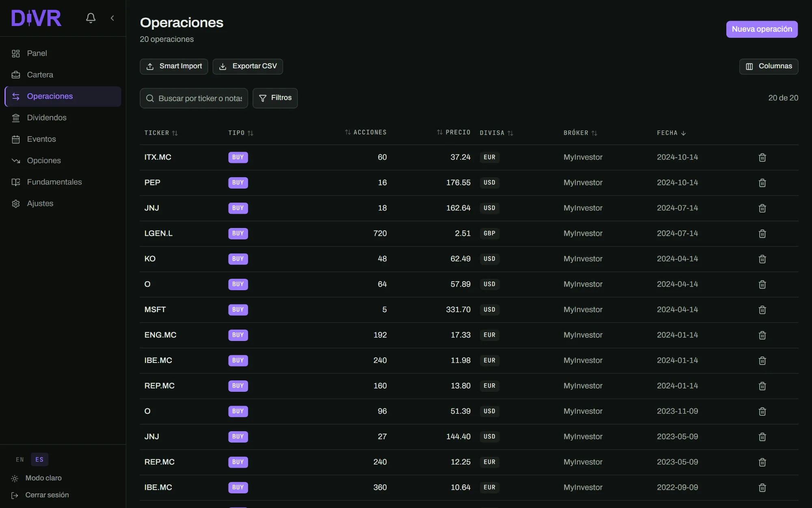Delete the JNJ 2023-05-09 operation
Viewport: 812px width, 508px height.
[x=762, y=437]
